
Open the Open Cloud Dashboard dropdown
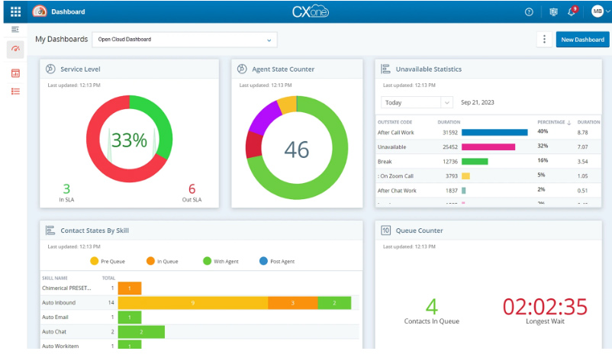[x=185, y=40]
